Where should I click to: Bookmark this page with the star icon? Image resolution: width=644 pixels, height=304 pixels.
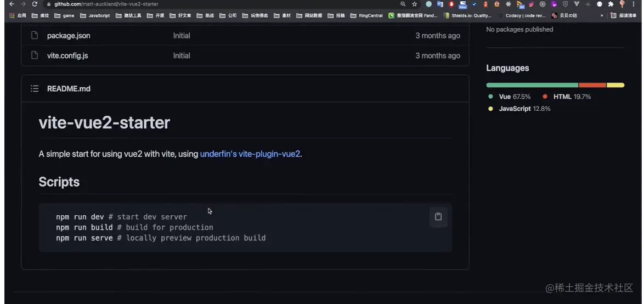click(x=414, y=4)
